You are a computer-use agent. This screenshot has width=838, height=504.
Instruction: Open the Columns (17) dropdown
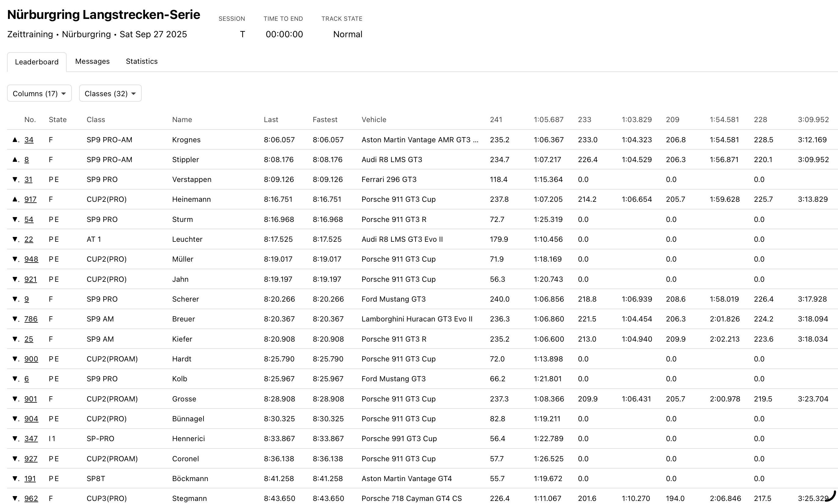coord(39,93)
